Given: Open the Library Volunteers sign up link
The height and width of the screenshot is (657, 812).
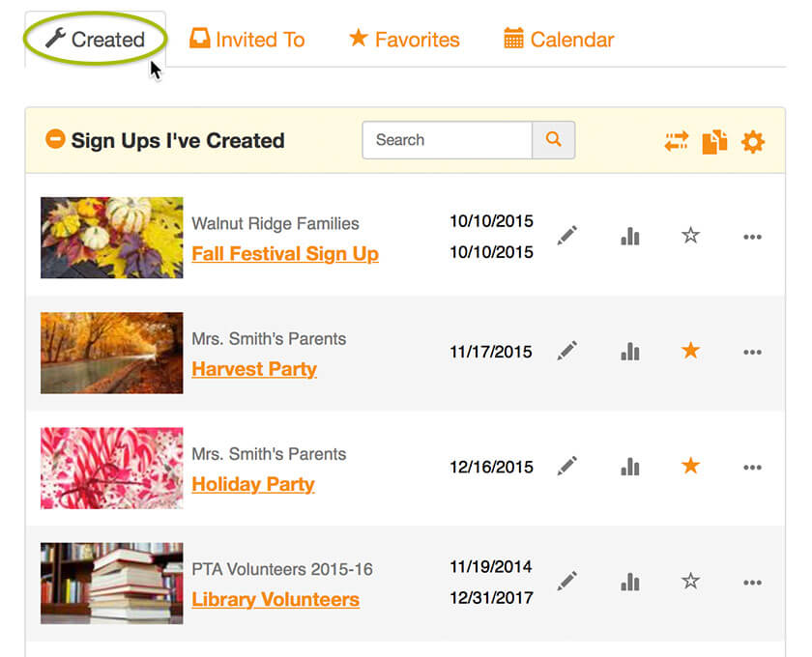Looking at the screenshot, I should (x=275, y=600).
